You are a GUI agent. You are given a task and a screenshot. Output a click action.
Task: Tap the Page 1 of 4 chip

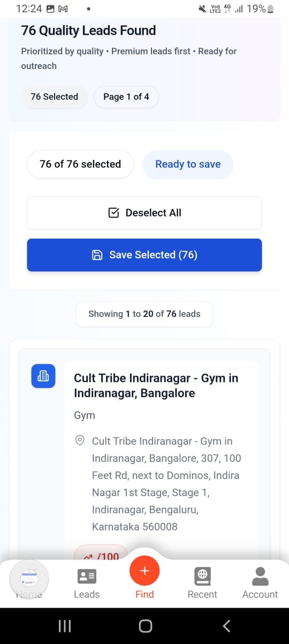(x=126, y=97)
